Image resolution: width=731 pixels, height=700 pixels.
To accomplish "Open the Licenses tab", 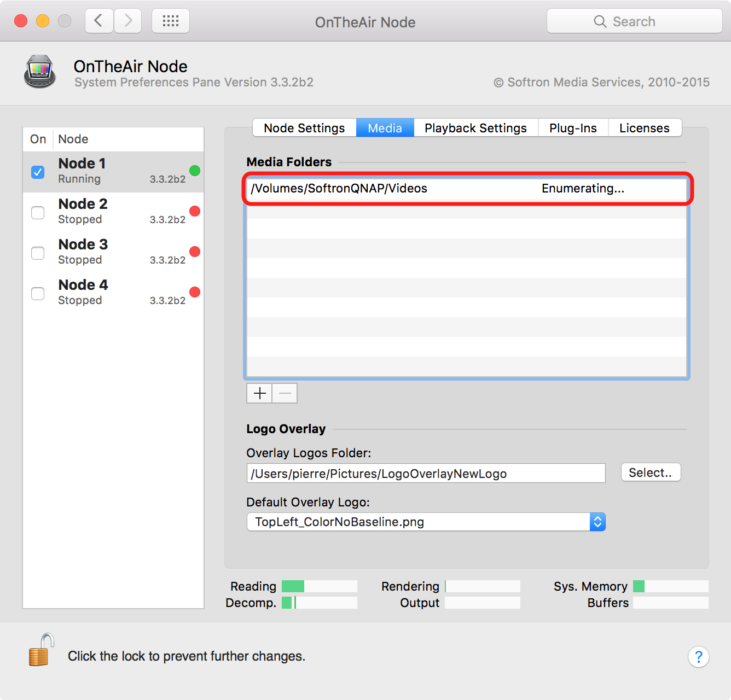I will point(645,128).
